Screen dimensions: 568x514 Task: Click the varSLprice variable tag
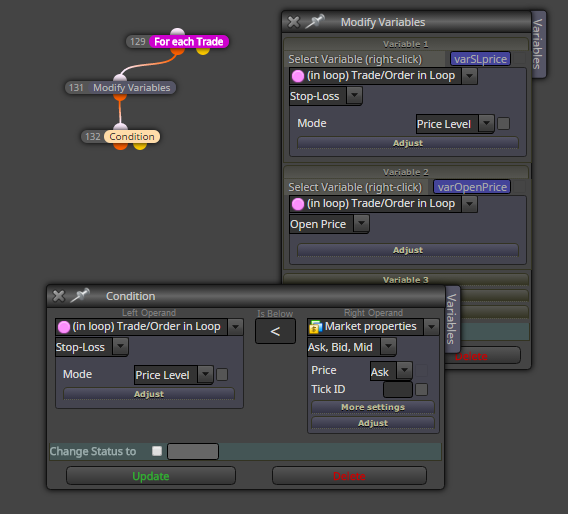click(480, 59)
